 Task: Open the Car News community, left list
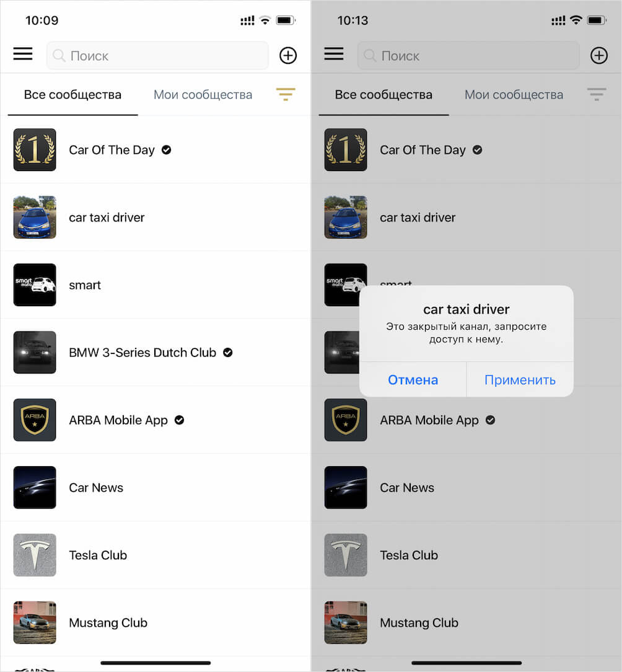click(155, 487)
